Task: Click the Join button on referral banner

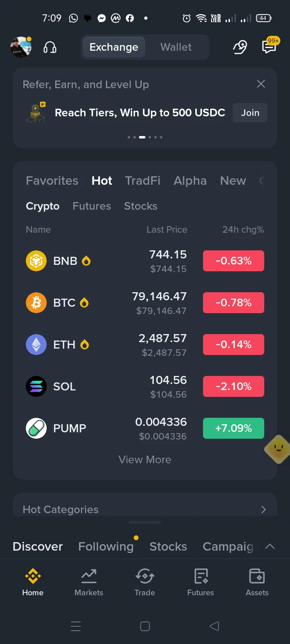Action: tap(250, 113)
